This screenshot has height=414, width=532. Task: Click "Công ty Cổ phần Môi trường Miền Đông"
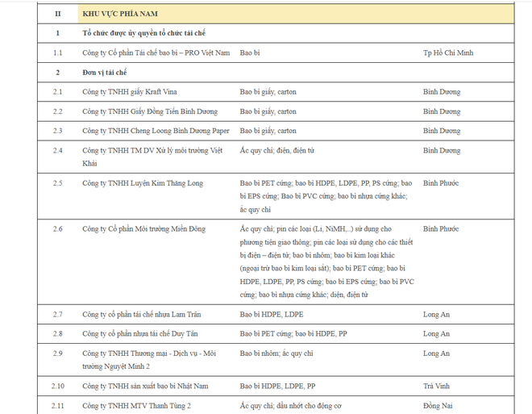coord(147,229)
